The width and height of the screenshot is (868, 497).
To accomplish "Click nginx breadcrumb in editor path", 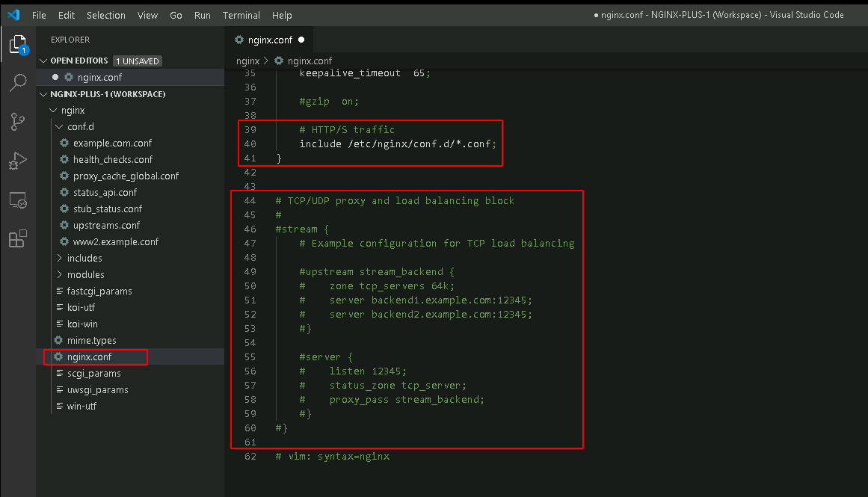I will 247,61.
